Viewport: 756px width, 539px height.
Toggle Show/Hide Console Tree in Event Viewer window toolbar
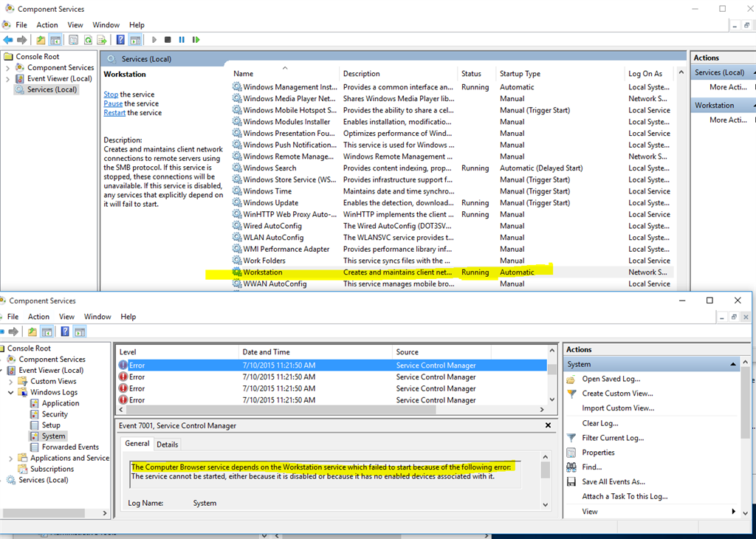pos(47,332)
